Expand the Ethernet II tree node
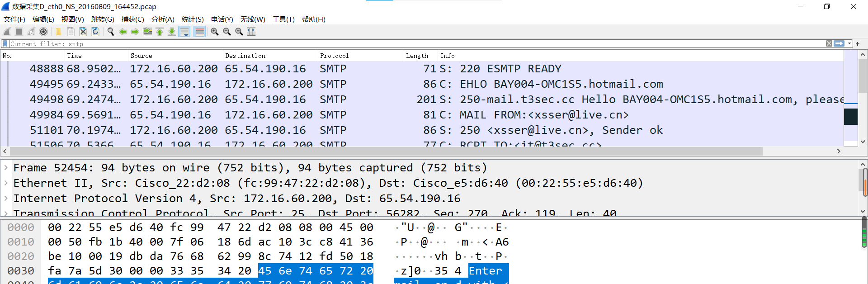Image resolution: width=868 pixels, height=284 pixels. [6, 183]
